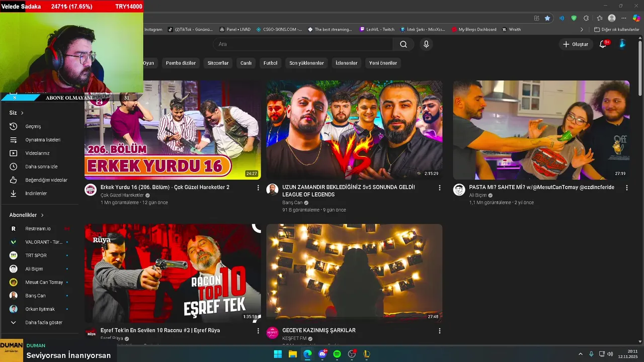This screenshot has height=362, width=644.
Task: Open Daha sonra izle watch later
Action: pyautogui.click(x=40, y=166)
